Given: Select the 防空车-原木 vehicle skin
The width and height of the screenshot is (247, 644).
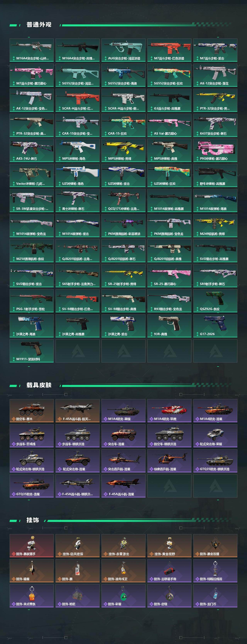Looking at the screenshot, I should [31, 411].
